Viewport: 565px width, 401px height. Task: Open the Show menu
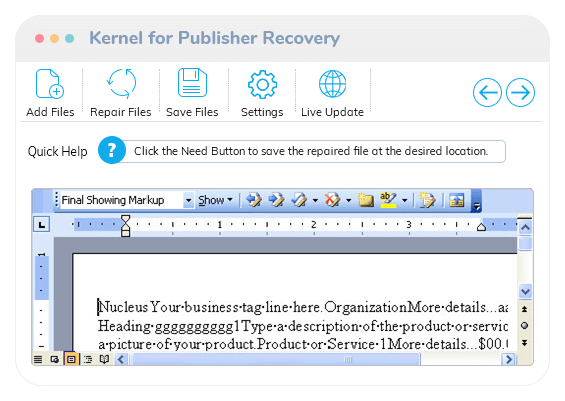pos(215,200)
